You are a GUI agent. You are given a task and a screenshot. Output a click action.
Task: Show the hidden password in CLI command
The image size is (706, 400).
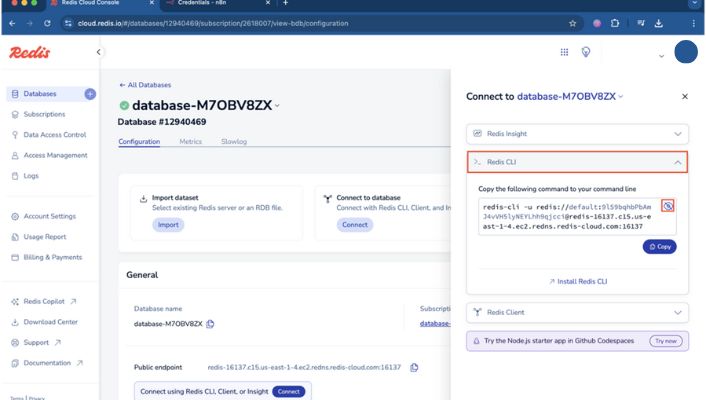668,206
